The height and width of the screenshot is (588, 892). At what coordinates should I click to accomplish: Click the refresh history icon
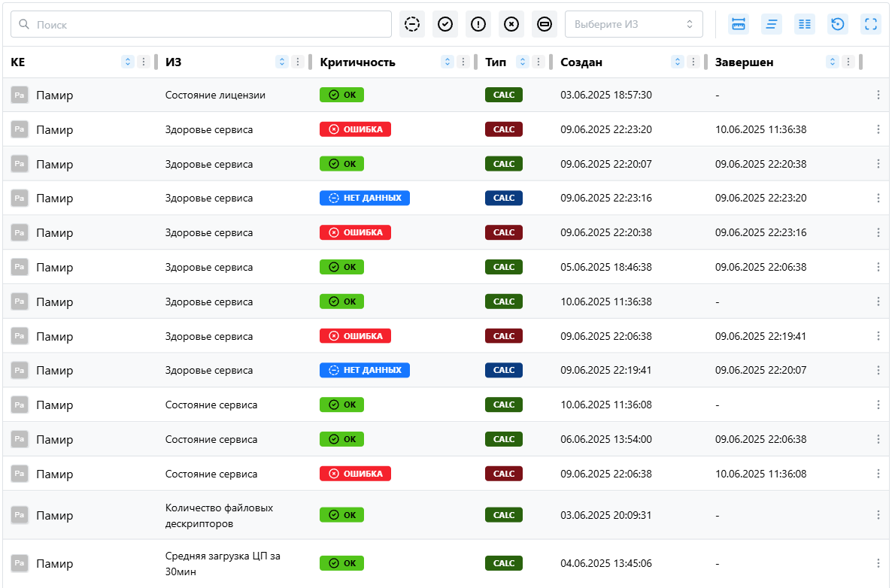[x=837, y=24]
